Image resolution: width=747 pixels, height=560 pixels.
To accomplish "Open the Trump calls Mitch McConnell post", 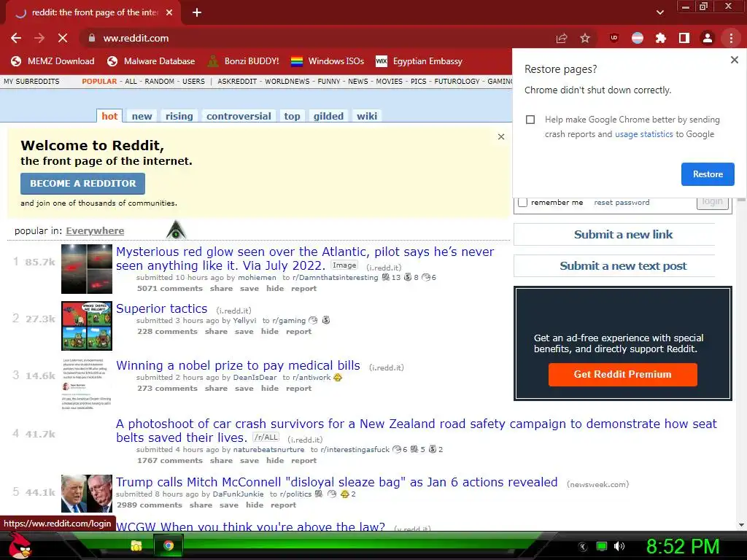I will [x=337, y=482].
